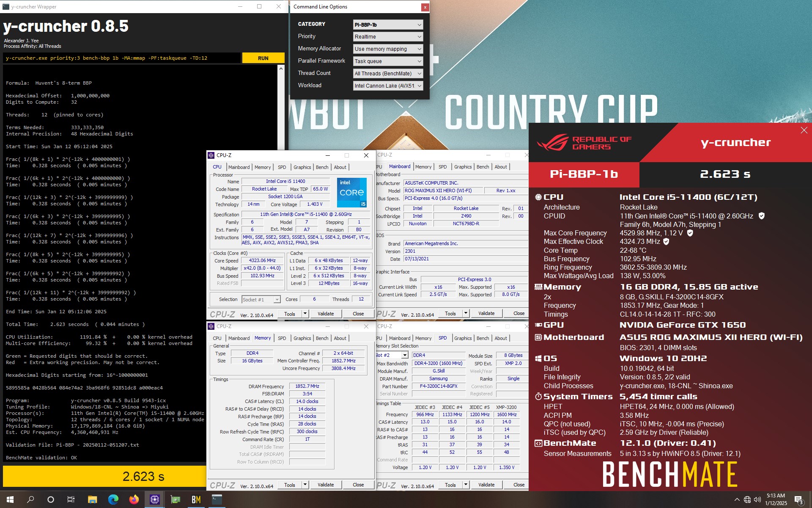Image resolution: width=812 pixels, height=508 pixels.
Task: Click the GPU section icon in BenchMate
Action: coord(538,325)
